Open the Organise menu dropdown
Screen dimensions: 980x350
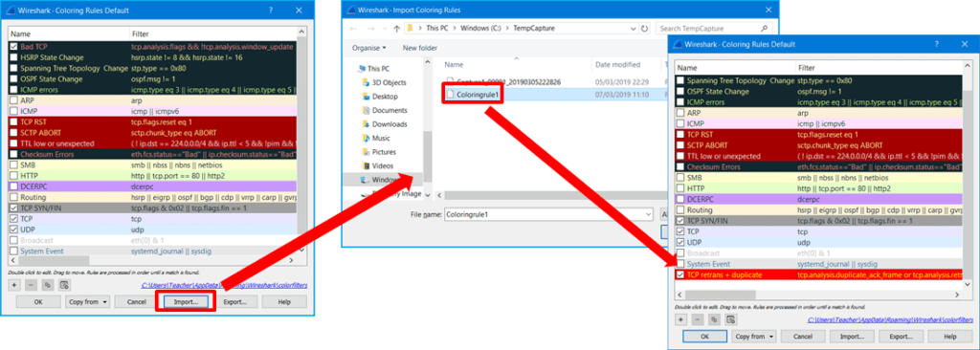(368, 48)
